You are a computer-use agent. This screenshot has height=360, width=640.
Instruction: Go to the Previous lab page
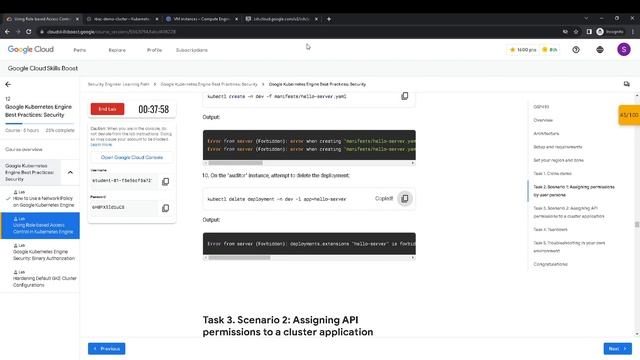coord(107,349)
